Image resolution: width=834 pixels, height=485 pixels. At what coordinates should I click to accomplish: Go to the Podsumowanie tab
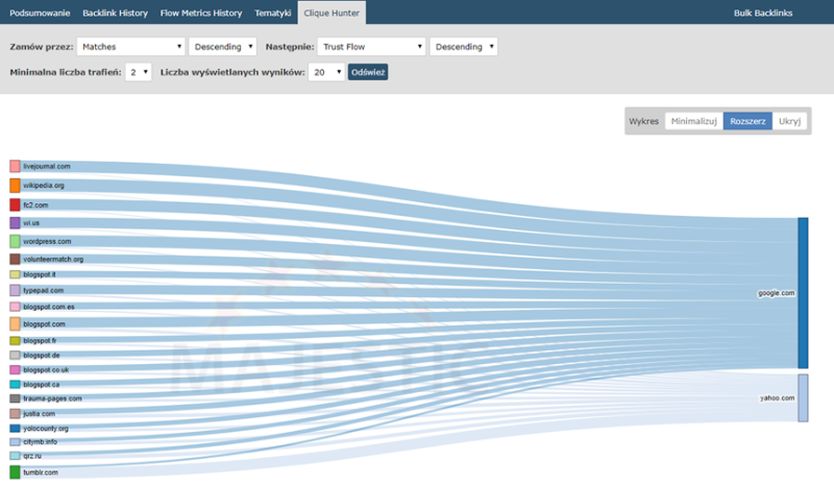[40, 12]
